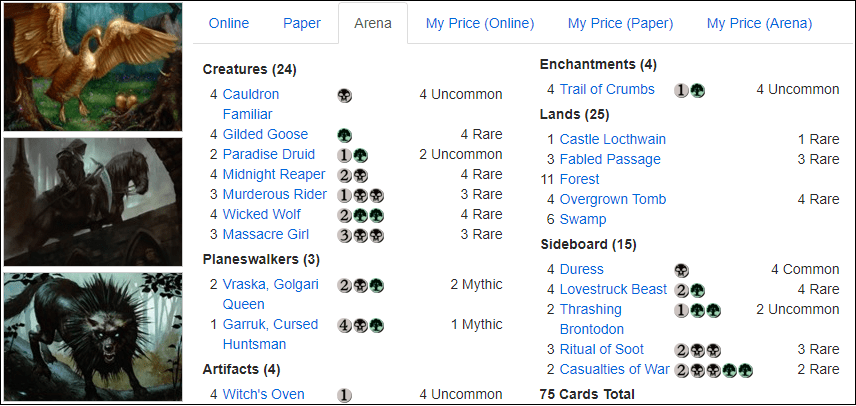Open the Casualties of War card link
The image size is (856, 406).
pyautogui.click(x=614, y=369)
